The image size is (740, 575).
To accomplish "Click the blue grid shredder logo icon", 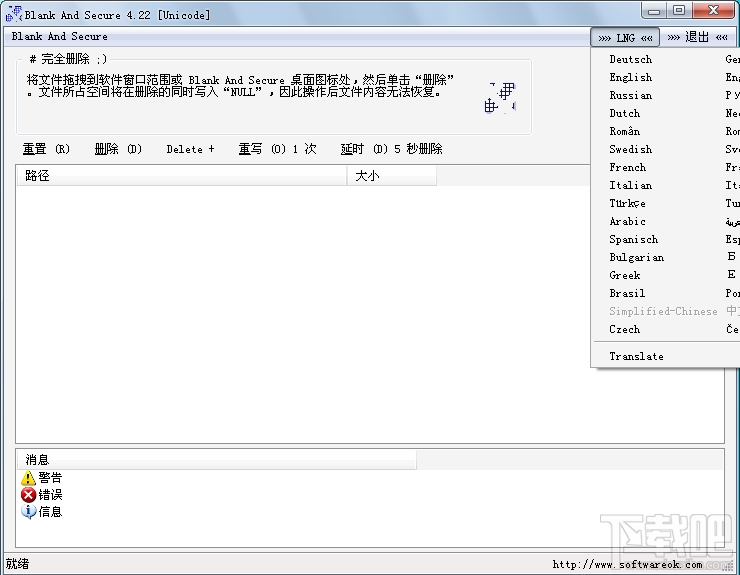I will pos(500,98).
